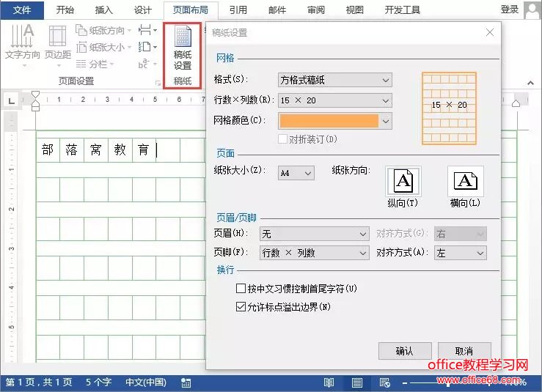This screenshot has width=542, height=392.
Task: Click the 5个字 word count in the status bar
Action: click(x=98, y=382)
